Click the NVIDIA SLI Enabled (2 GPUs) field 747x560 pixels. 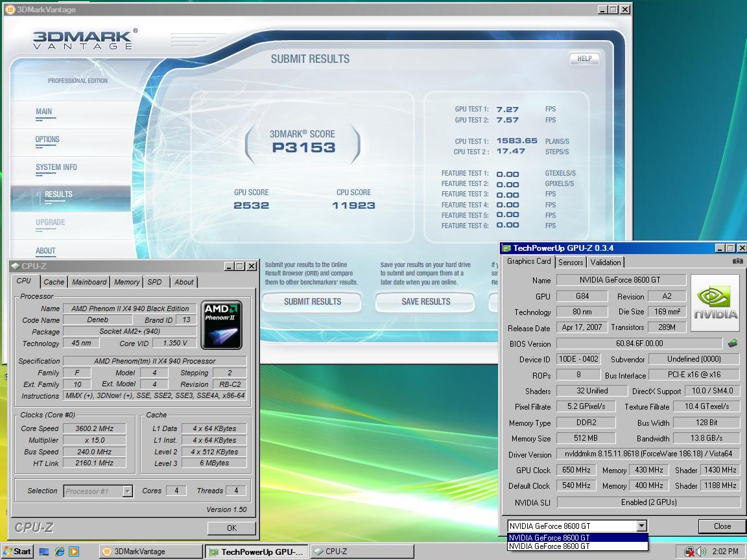[x=648, y=502]
